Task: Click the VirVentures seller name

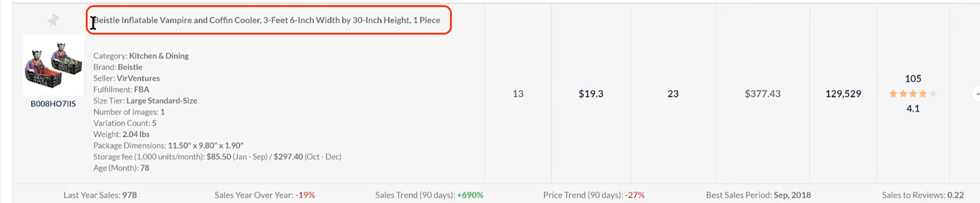Action: click(138, 79)
